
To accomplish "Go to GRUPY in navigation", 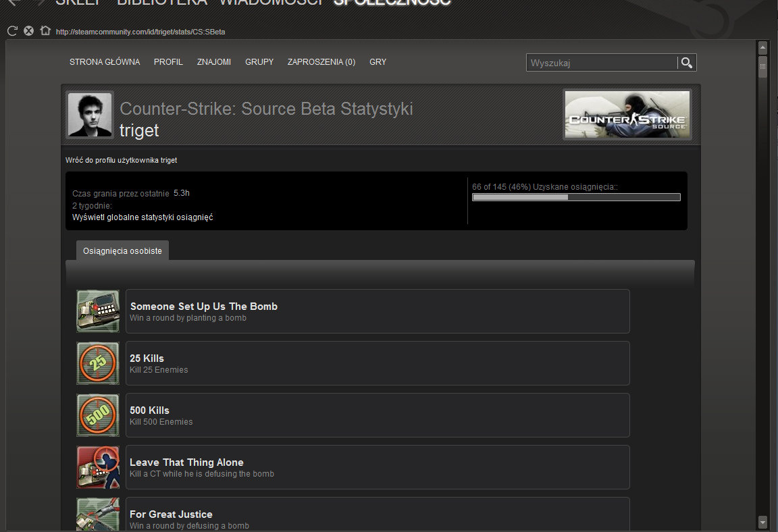I will [x=259, y=62].
